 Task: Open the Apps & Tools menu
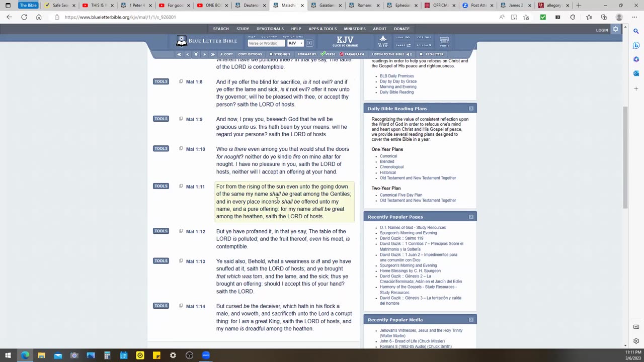click(323, 29)
